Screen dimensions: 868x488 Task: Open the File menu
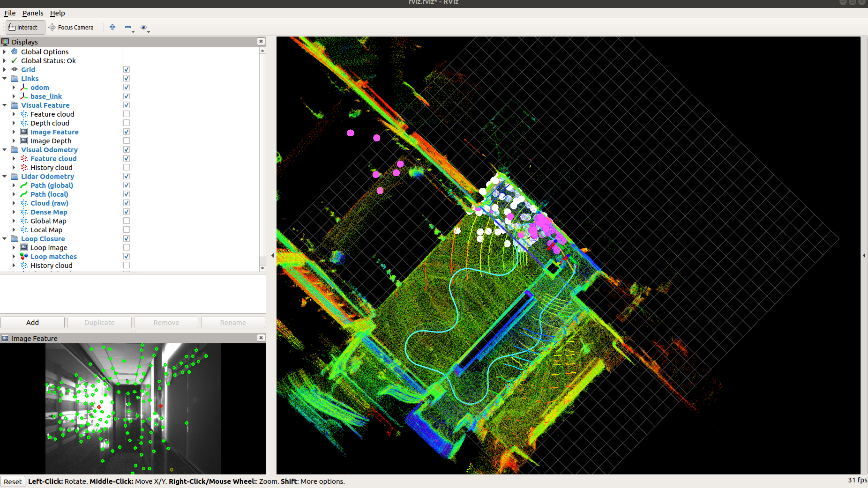click(x=10, y=13)
